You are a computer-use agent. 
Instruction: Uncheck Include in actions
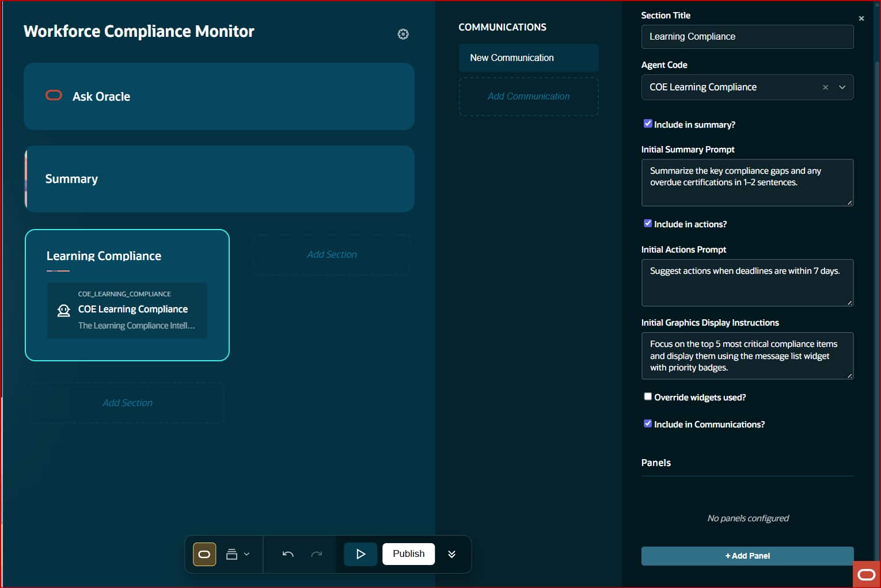[648, 223]
